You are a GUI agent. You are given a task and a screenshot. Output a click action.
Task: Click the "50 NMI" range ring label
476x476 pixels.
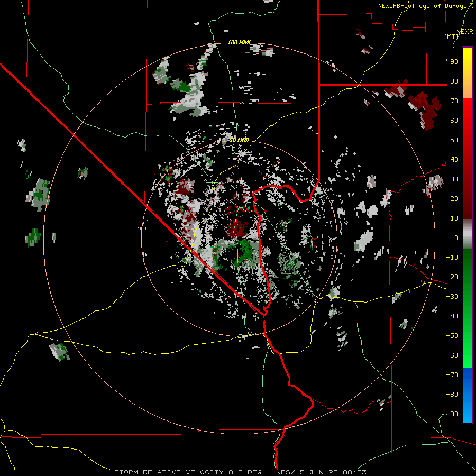click(239, 140)
